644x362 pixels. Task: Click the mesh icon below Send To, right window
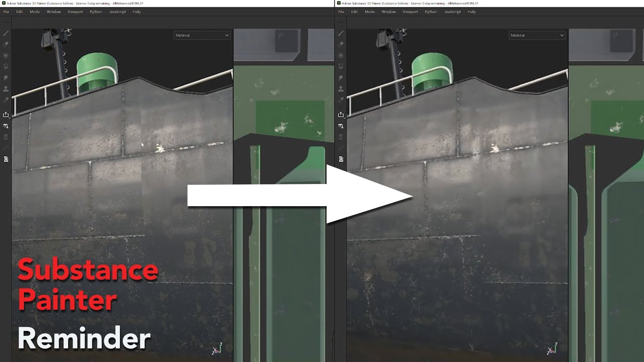(x=341, y=126)
